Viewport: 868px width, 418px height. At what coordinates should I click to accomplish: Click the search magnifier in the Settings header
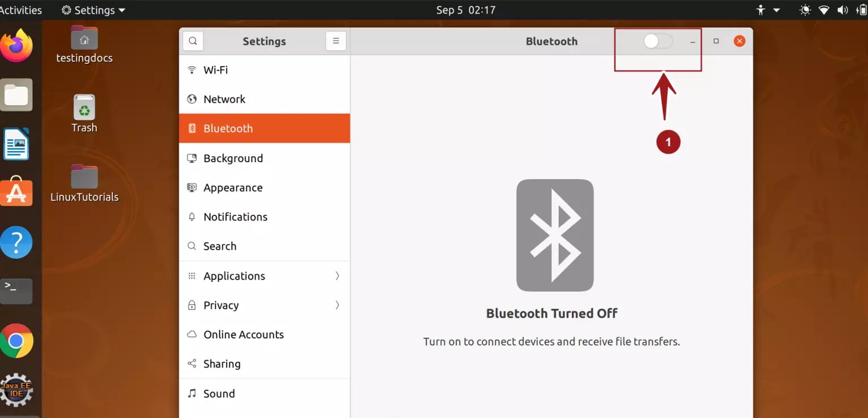193,41
